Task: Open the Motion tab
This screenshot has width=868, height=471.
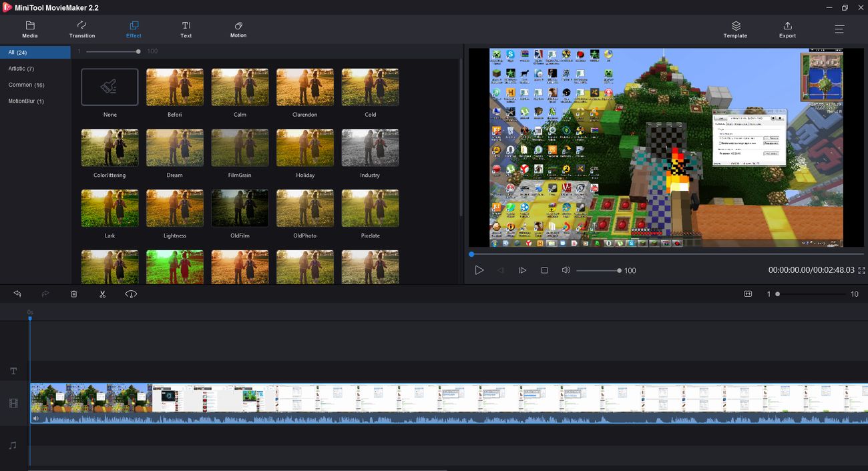Action: (x=238, y=29)
